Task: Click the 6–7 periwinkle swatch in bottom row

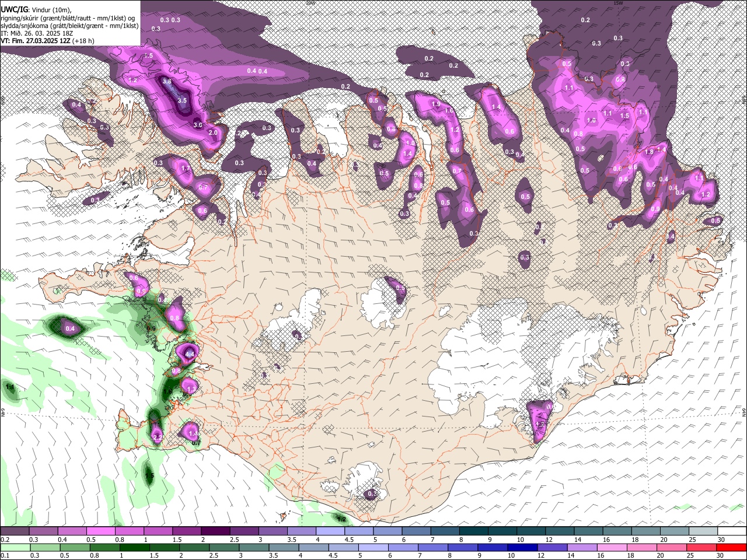Action: pos(403,547)
